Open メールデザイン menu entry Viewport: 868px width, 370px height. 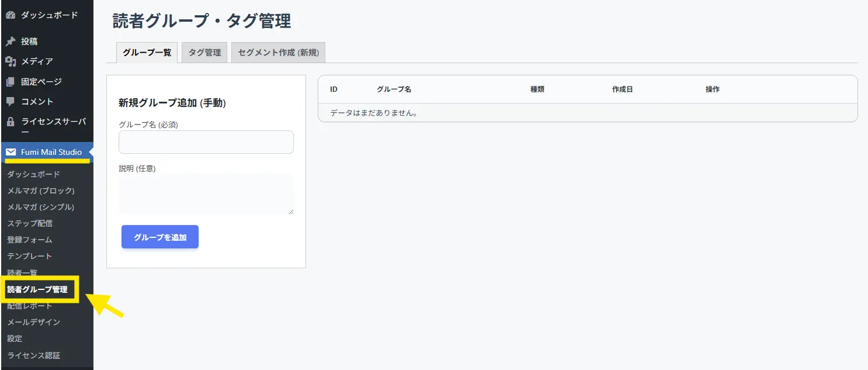34,322
